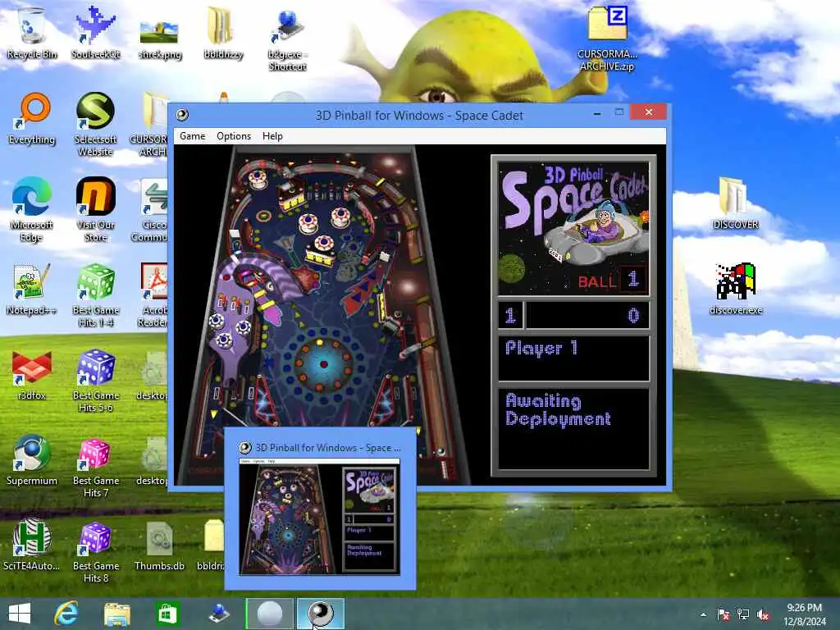Click the gray sphere taskbar button
Image resolution: width=840 pixels, height=630 pixels.
point(269,614)
